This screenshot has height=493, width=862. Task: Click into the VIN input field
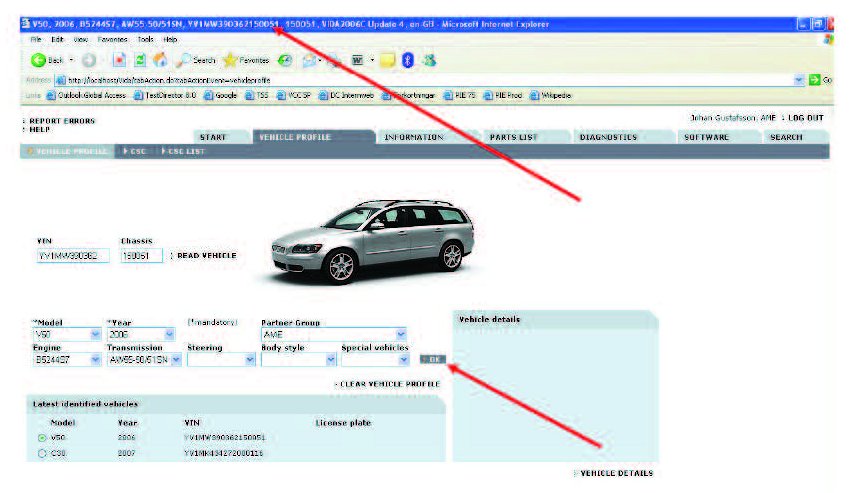coord(68,256)
